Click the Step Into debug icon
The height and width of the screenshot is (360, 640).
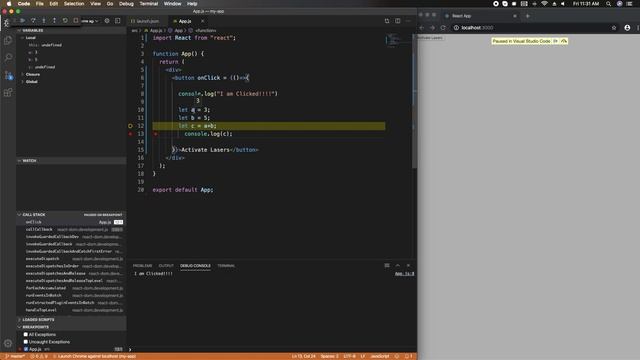coord(44,20)
